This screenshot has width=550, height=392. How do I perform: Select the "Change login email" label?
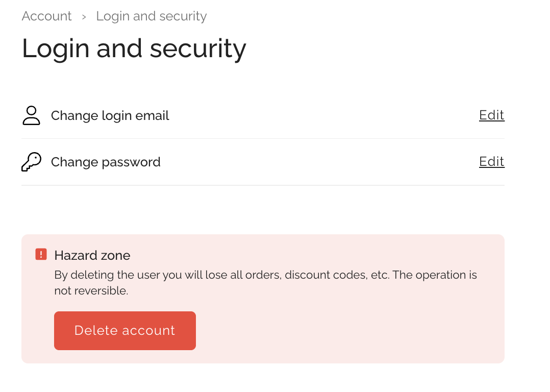(110, 116)
